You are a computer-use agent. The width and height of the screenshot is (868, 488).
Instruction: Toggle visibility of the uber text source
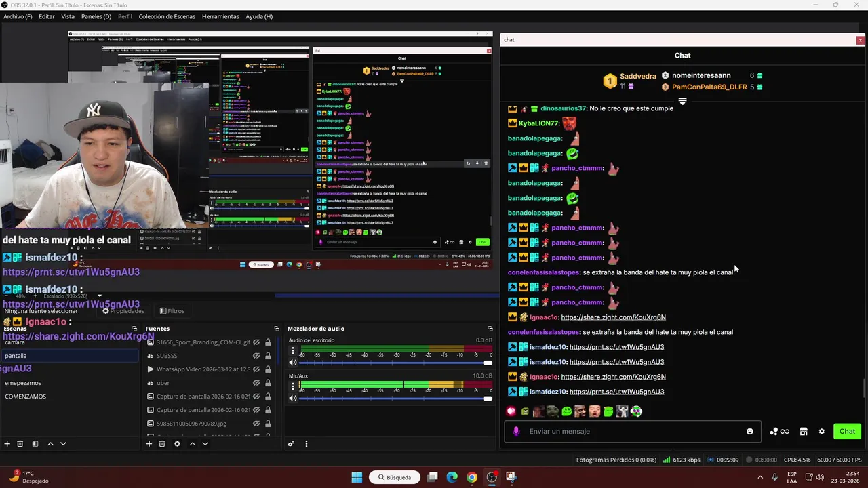pos(256,383)
